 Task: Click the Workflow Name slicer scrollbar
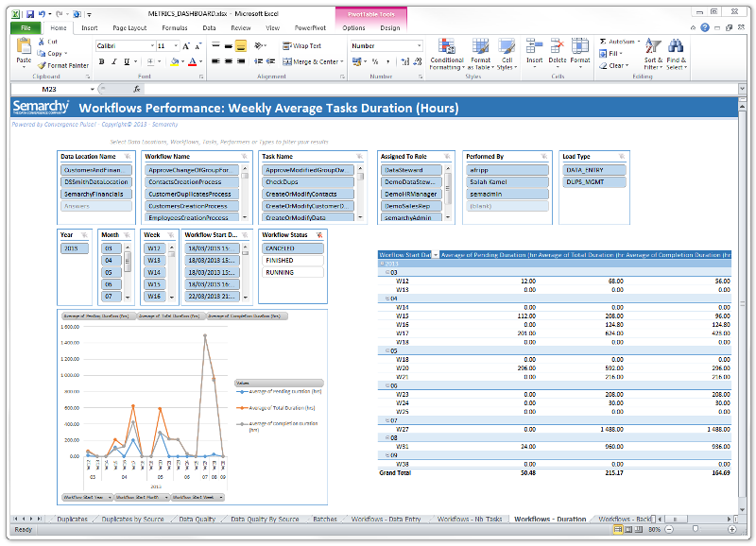click(x=245, y=193)
